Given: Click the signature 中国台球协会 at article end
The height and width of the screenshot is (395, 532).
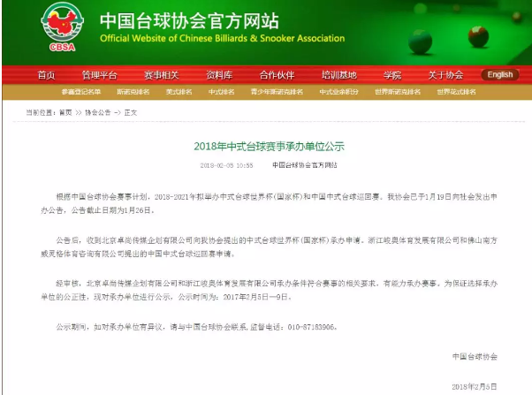Looking at the screenshot, I should point(475,357).
